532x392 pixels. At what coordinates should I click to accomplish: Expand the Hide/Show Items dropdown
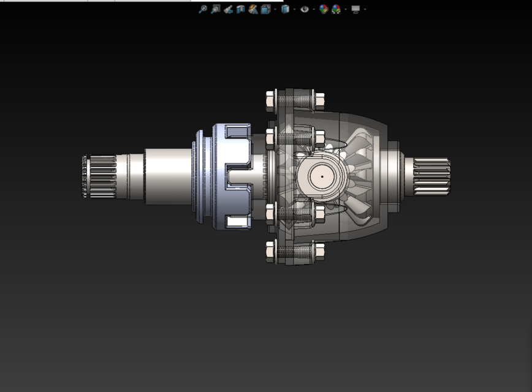pyautogui.click(x=313, y=9)
